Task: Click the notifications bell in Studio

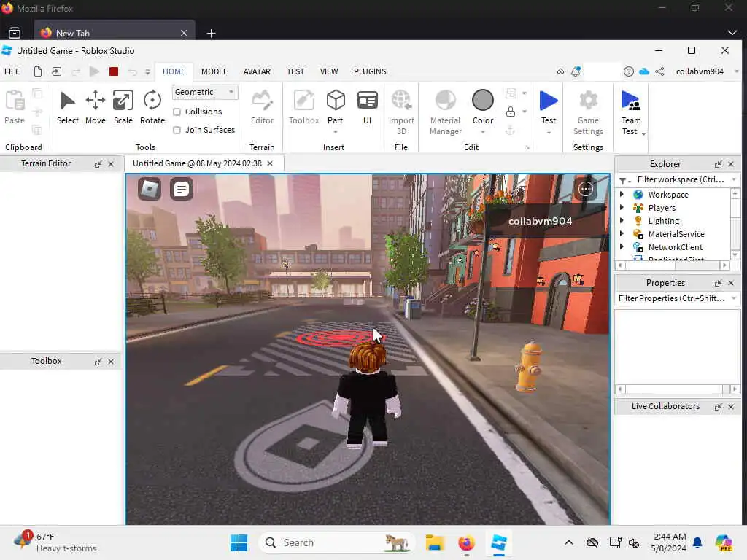Action: 576,71
